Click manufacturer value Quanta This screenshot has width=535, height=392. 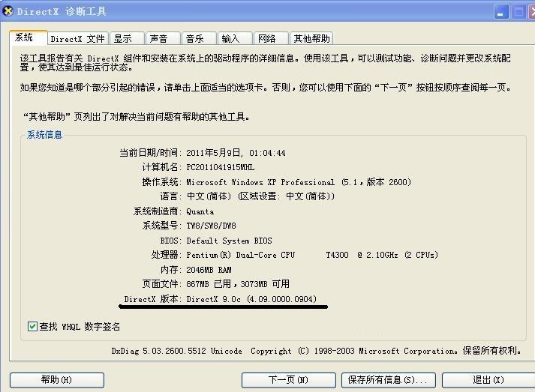point(200,211)
